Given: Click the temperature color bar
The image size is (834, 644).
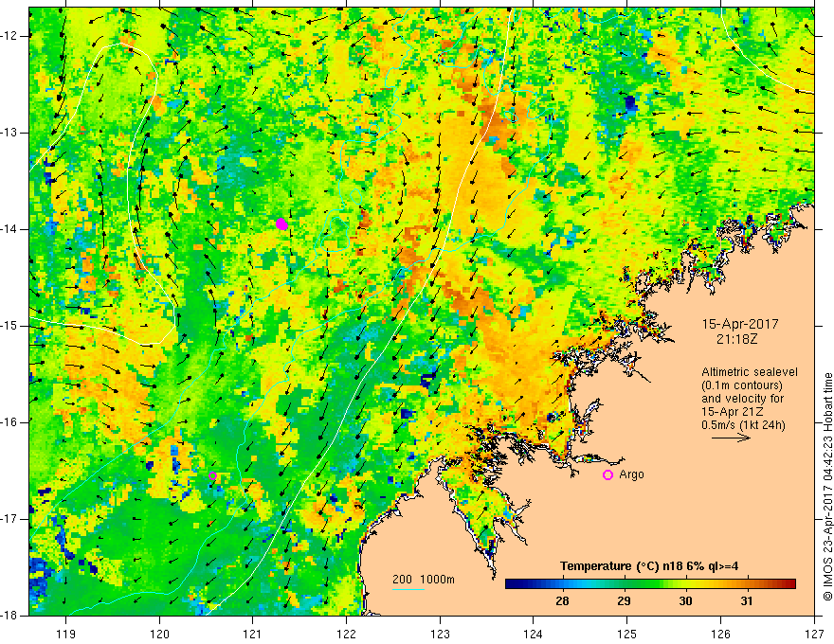Looking at the screenshot, I should 650,584.
